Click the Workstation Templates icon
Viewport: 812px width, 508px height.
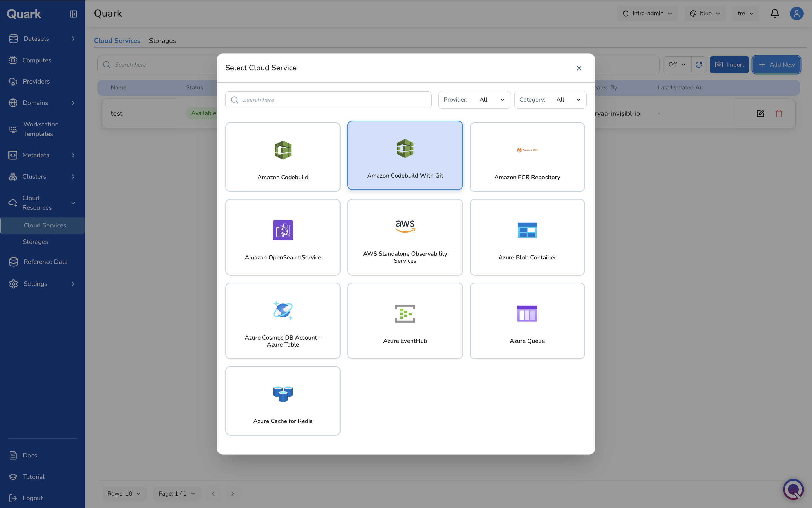(x=13, y=129)
